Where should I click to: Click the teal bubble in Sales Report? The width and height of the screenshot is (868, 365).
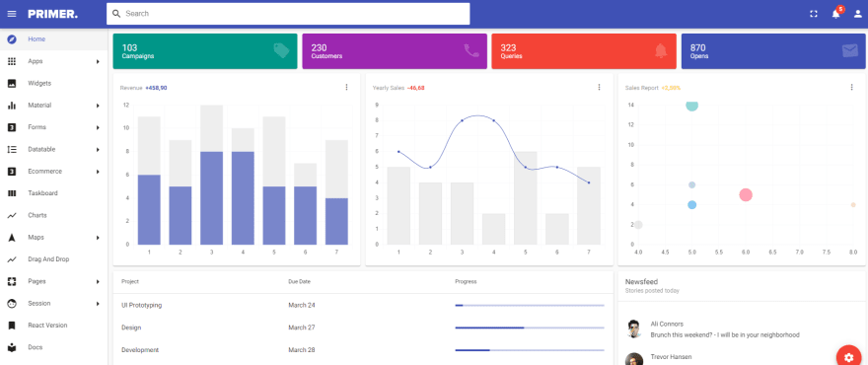point(691,105)
